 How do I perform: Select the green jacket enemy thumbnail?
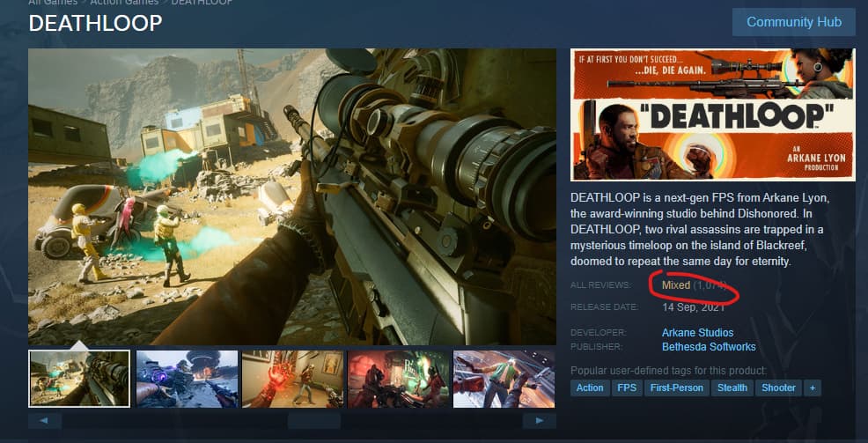pos(504,378)
